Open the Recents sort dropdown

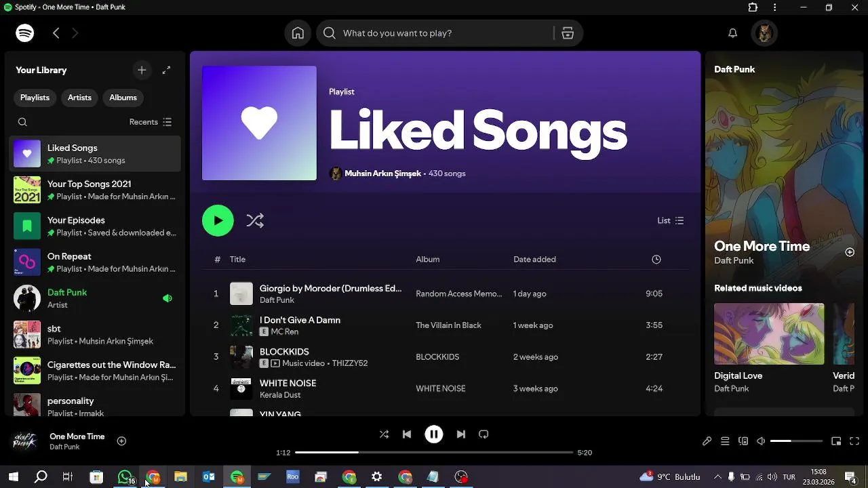(x=151, y=122)
